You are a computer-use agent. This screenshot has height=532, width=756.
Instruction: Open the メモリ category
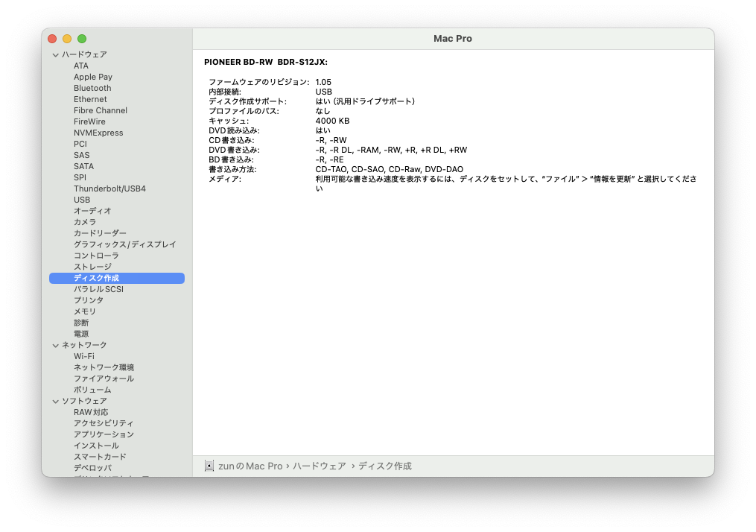pos(84,311)
